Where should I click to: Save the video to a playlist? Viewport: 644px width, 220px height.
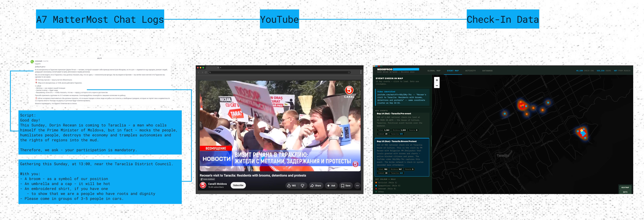(x=346, y=185)
